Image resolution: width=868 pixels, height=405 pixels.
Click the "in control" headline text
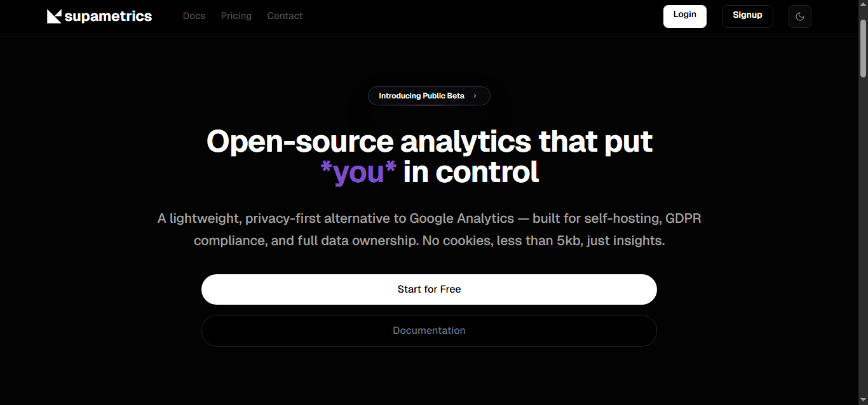(471, 172)
